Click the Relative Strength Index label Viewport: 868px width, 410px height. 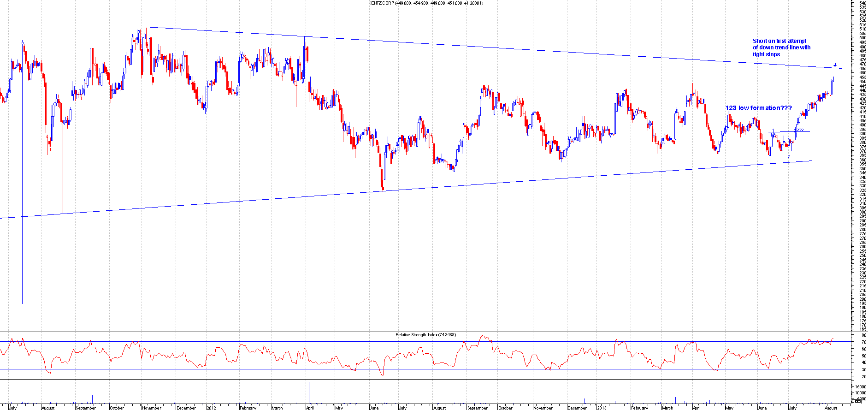pyautogui.click(x=425, y=335)
